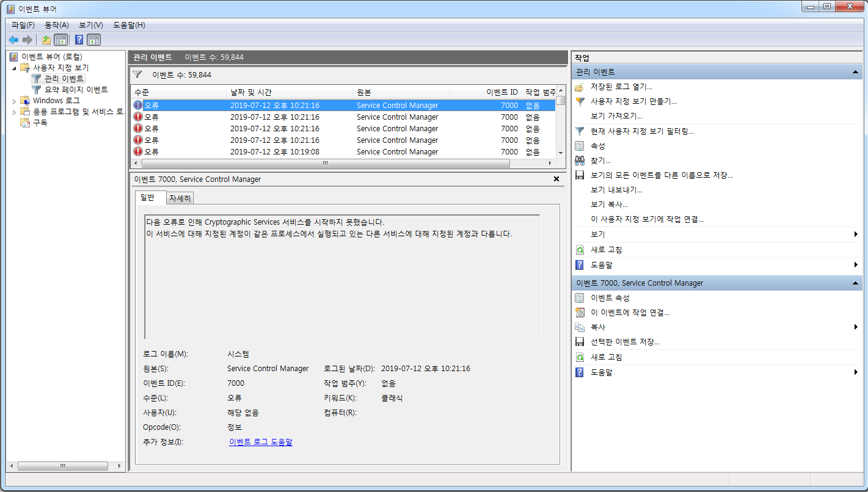Select 요약 페이지 이벤트 in tree

pyautogui.click(x=76, y=90)
